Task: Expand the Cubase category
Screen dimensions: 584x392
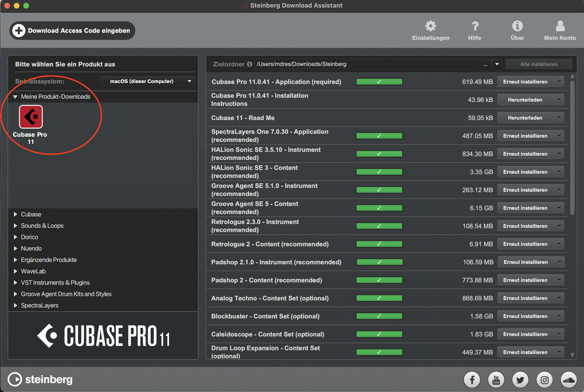Action: (16, 214)
